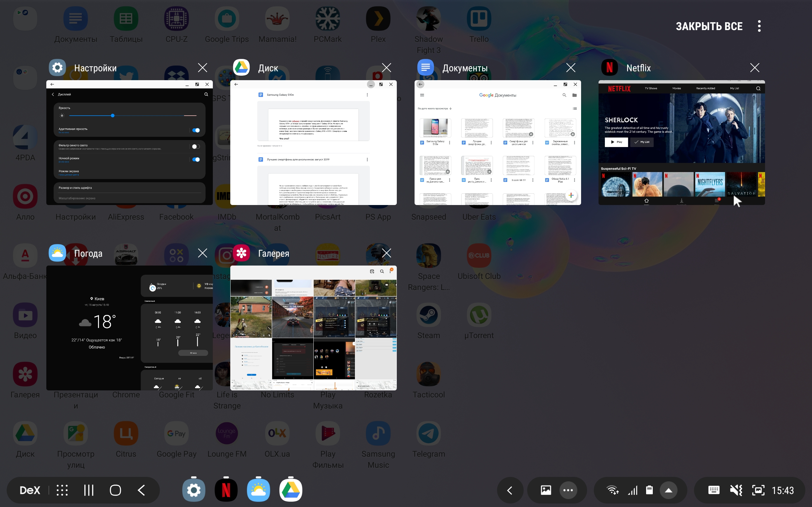Select the TV Shows tab in Netflix
Screen dimensions: 812x507
[651, 88]
